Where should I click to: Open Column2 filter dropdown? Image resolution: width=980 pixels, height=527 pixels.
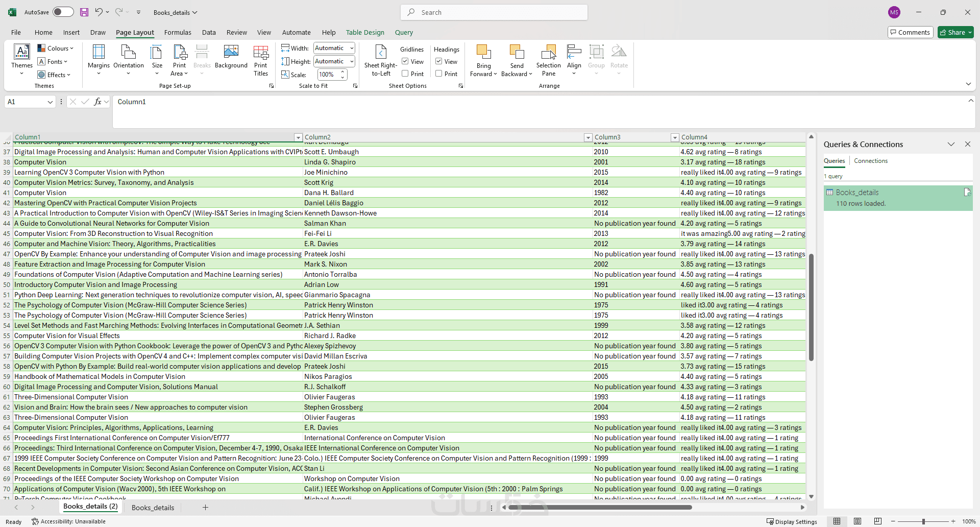click(x=588, y=137)
